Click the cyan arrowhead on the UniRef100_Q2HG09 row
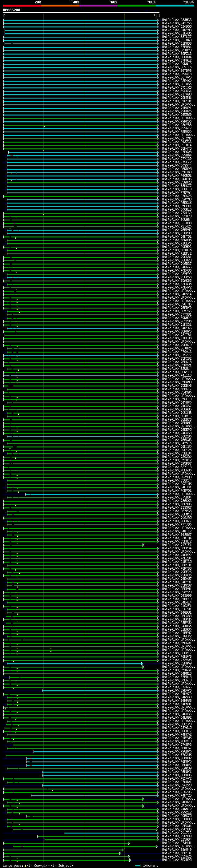 tap(142, 664)
